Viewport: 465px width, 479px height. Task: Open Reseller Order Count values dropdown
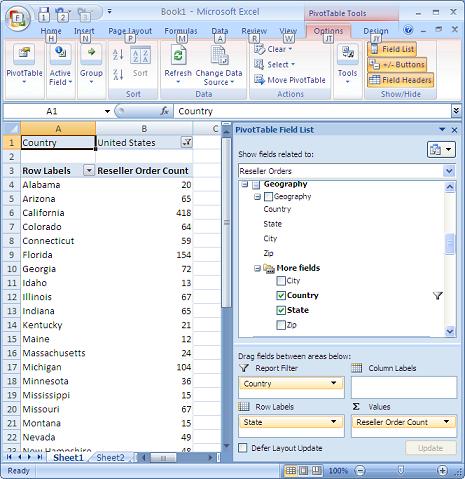pyautogui.click(x=446, y=422)
